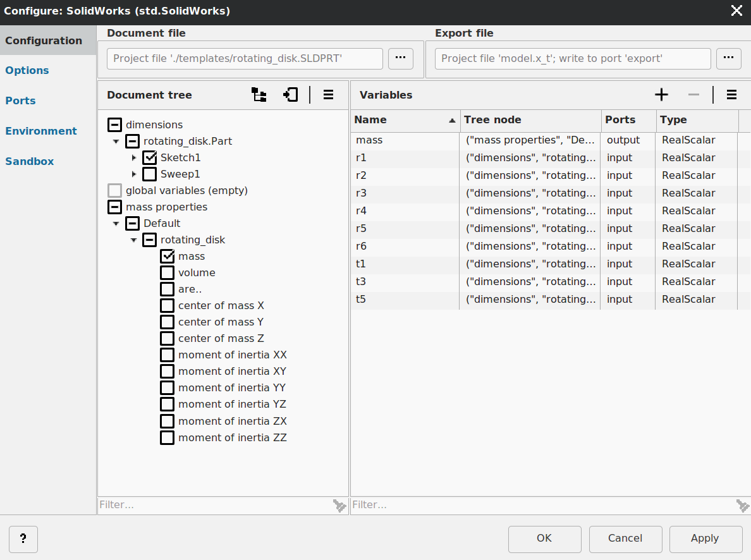Click the Tree node column header
The image size is (751, 560).
pyautogui.click(x=530, y=120)
